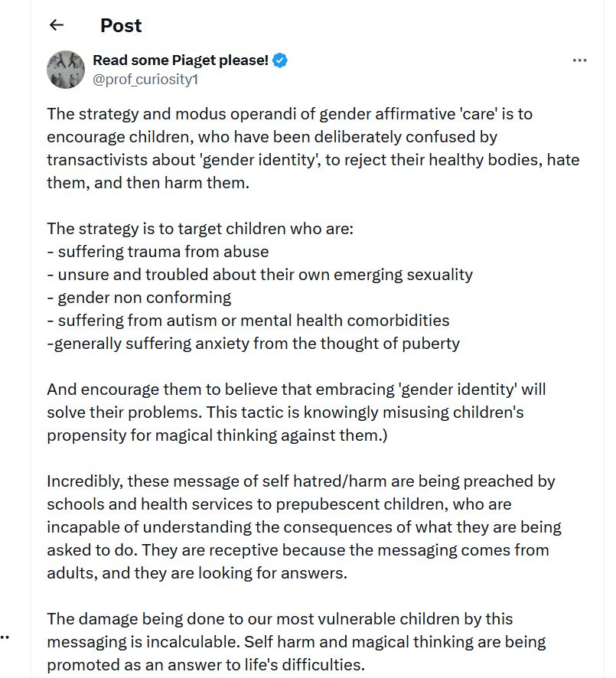Open the post's three-dot more menu
The width and height of the screenshot is (616, 678).
pyautogui.click(x=579, y=61)
